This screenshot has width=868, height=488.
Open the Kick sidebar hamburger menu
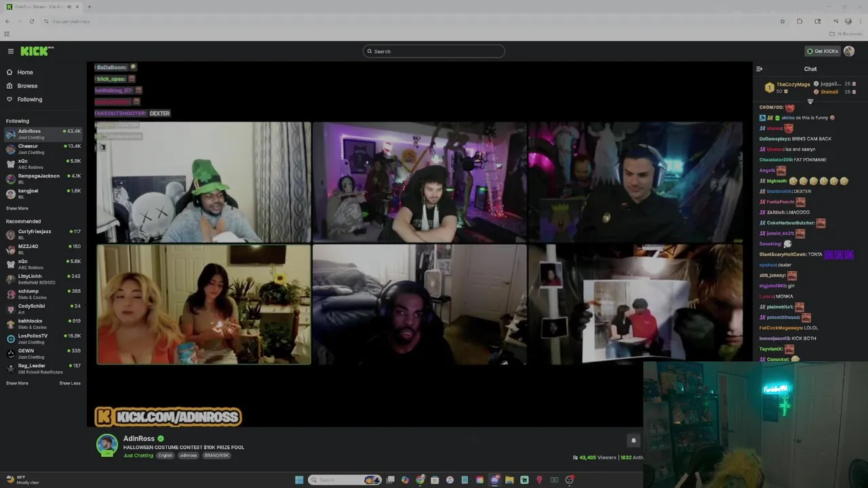click(11, 52)
